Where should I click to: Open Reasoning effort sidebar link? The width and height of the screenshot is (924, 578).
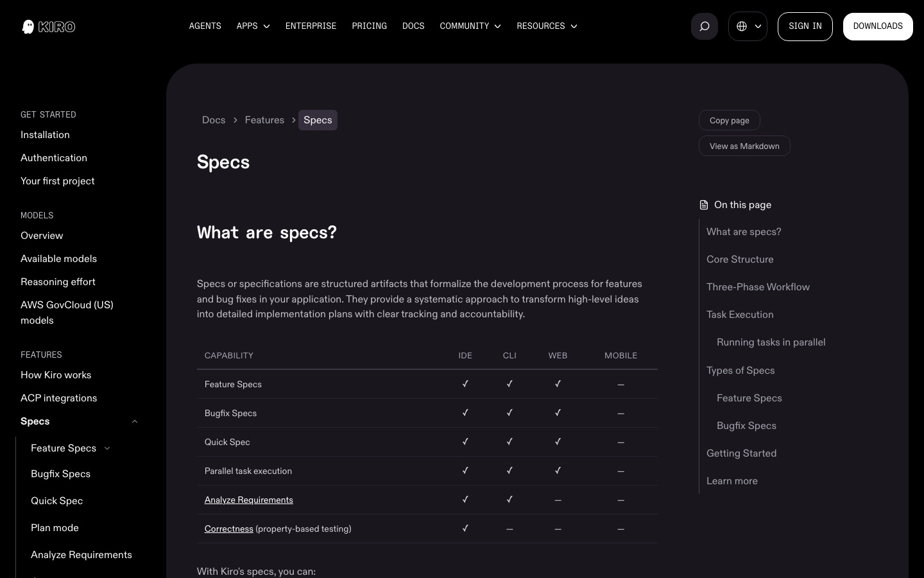click(58, 282)
